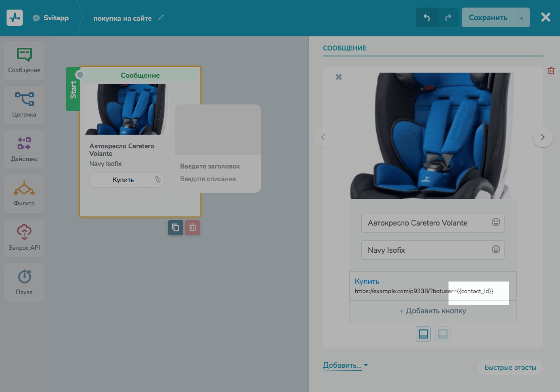Screen dimensions: 560x392
Task: Click the app logo pulse icon
Action: 15,18
